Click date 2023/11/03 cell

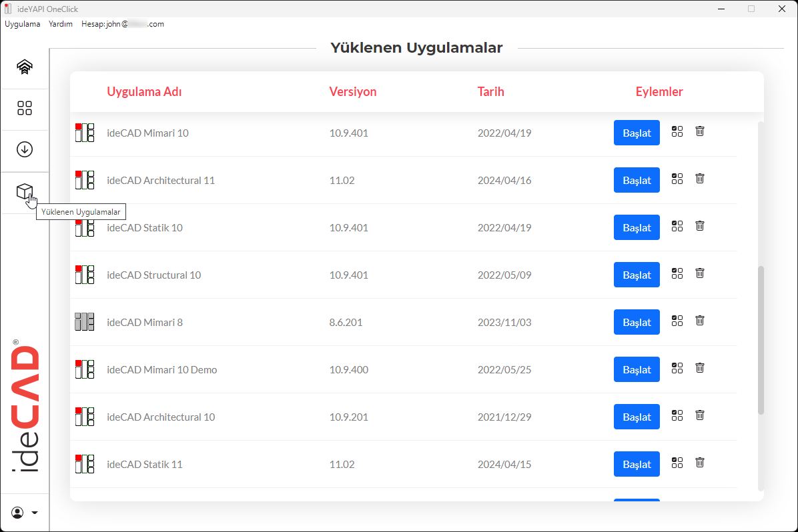pyautogui.click(x=504, y=322)
